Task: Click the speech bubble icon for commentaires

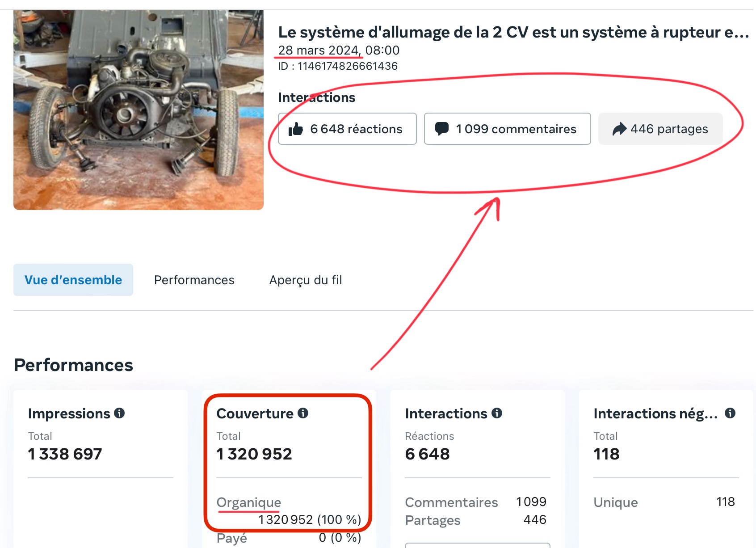Action: [442, 129]
